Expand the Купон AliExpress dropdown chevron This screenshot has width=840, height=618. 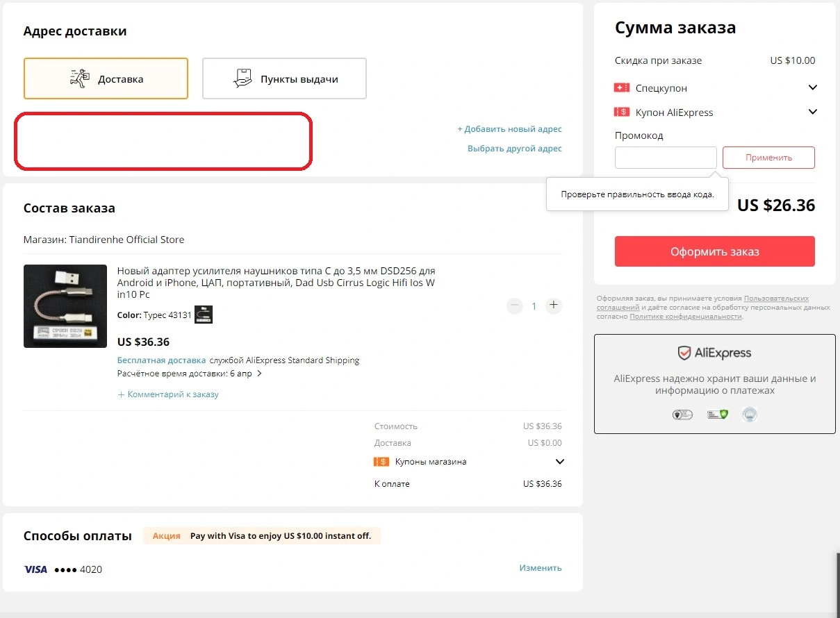(813, 112)
